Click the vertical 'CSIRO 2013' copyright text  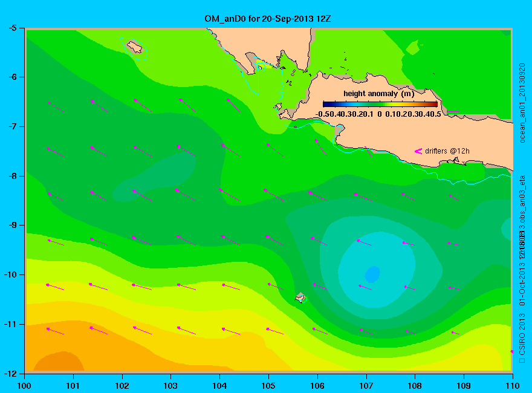(522, 334)
